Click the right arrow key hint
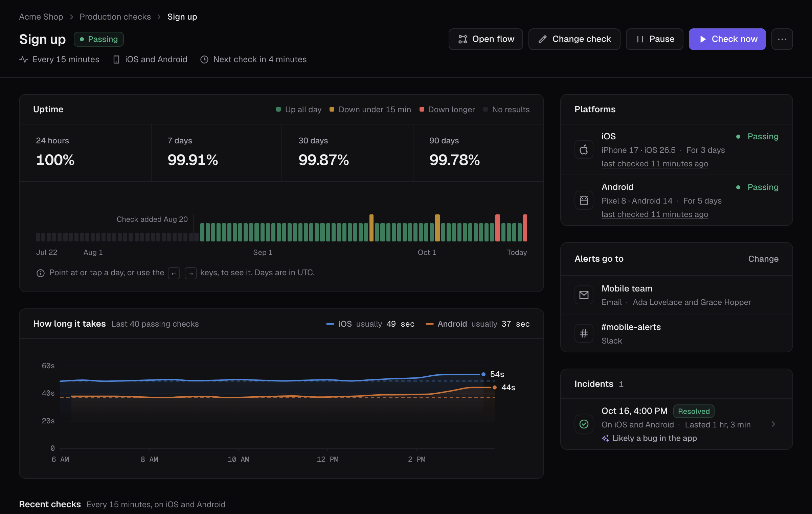The height and width of the screenshot is (514, 812). [x=190, y=273]
